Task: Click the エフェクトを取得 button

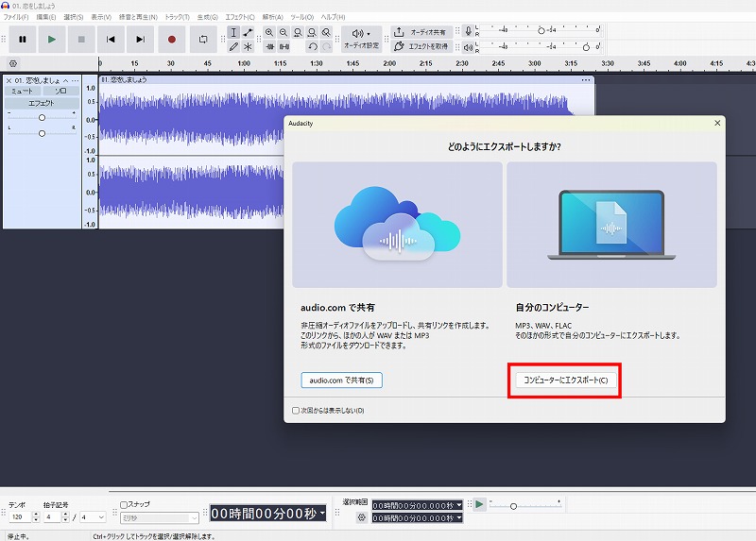Action: pyautogui.click(x=421, y=46)
